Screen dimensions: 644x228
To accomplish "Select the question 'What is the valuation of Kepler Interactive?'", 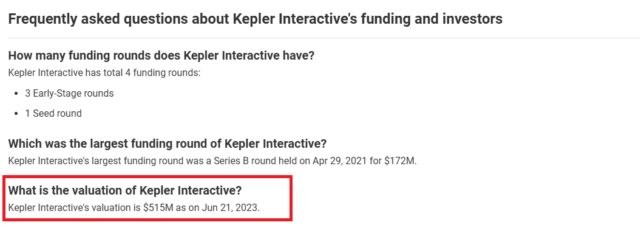I will [x=125, y=190].
